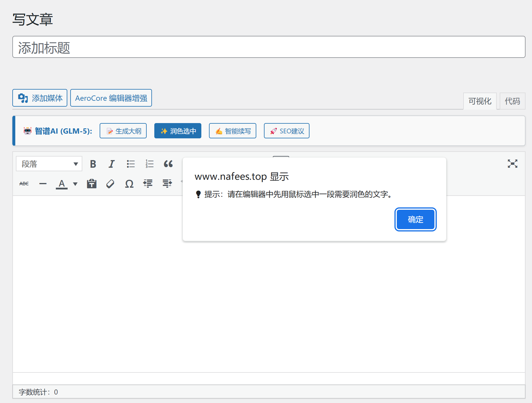
Task: Toggle bold formatting in the editor toolbar
Action: pos(93,164)
